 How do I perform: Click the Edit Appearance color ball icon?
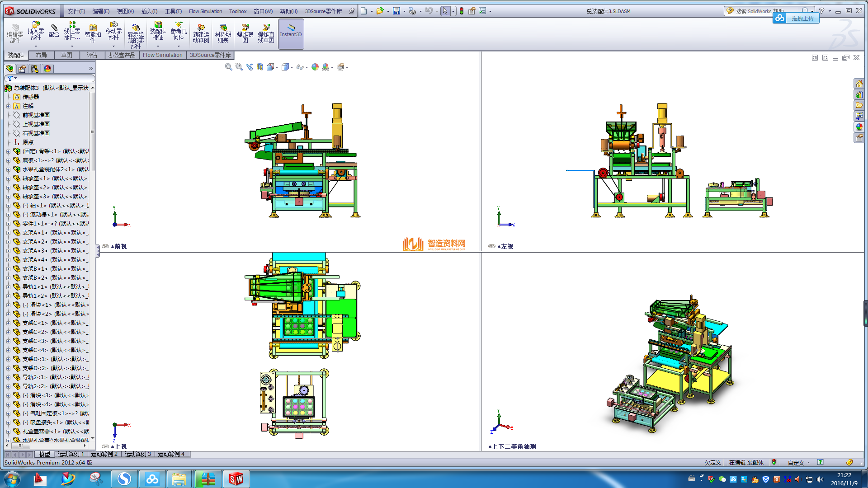point(315,67)
